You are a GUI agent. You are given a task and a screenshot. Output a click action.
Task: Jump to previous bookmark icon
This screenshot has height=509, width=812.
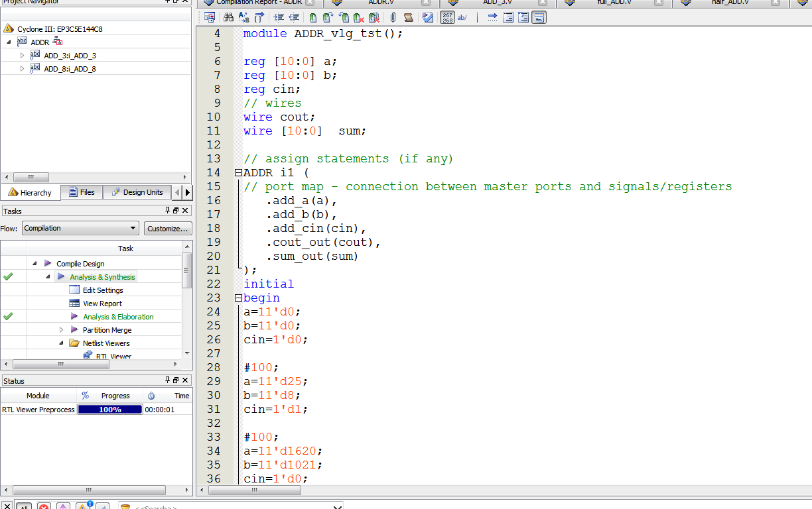pos(344,17)
